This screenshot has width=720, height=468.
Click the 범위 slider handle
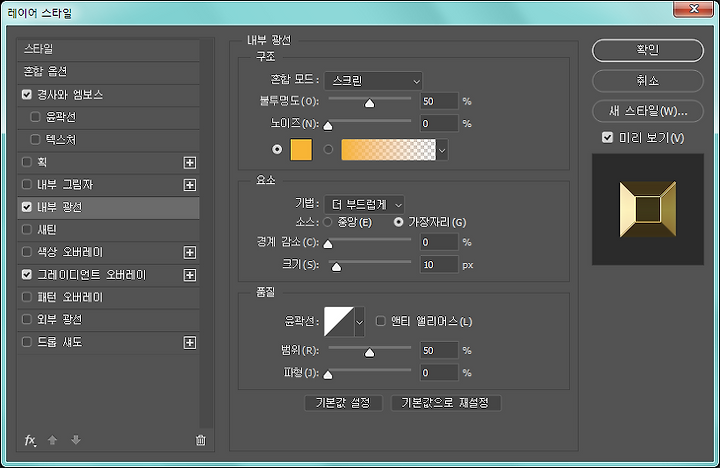[370, 353]
